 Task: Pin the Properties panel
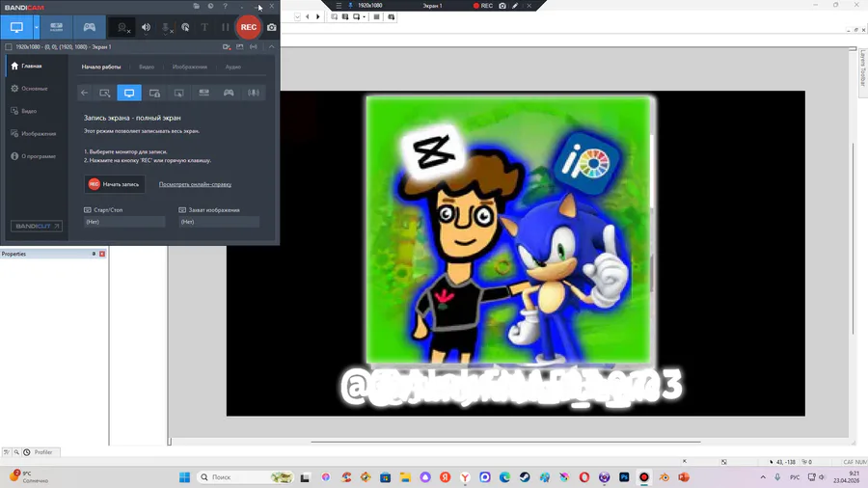point(94,254)
